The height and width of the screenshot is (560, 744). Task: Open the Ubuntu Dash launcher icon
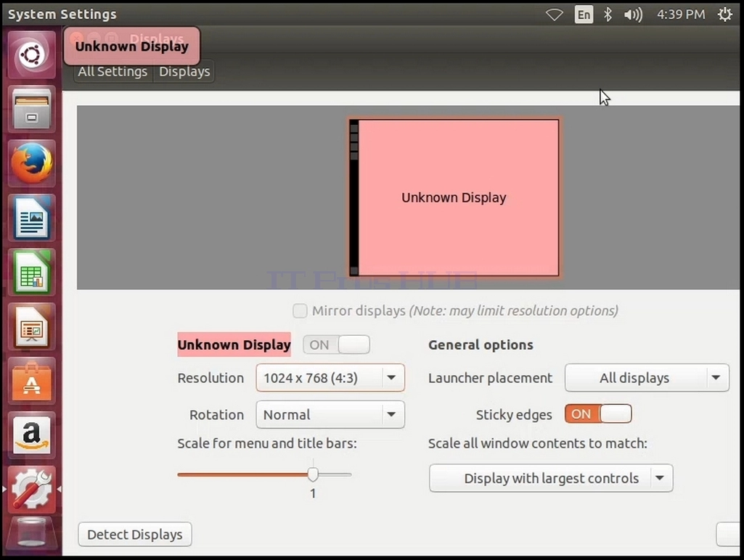(31, 54)
